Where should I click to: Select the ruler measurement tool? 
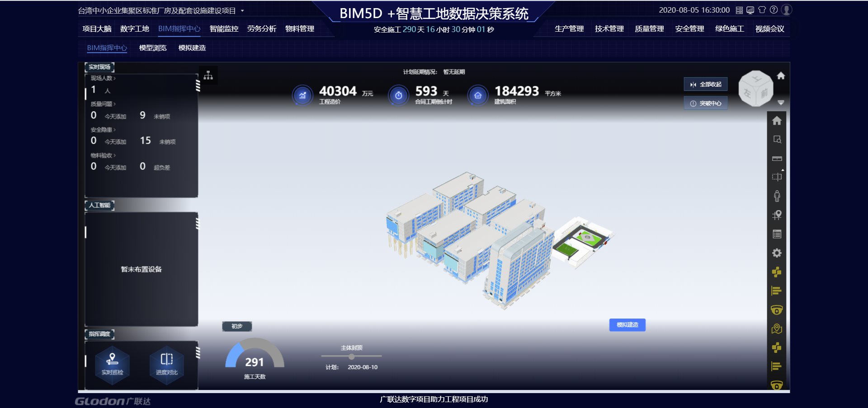click(777, 159)
